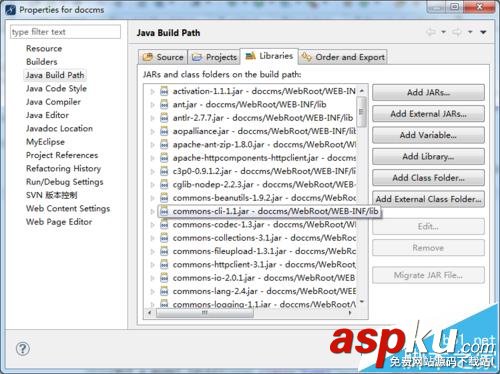
Task: Select the Libraries tab
Action: (x=269, y=56)
